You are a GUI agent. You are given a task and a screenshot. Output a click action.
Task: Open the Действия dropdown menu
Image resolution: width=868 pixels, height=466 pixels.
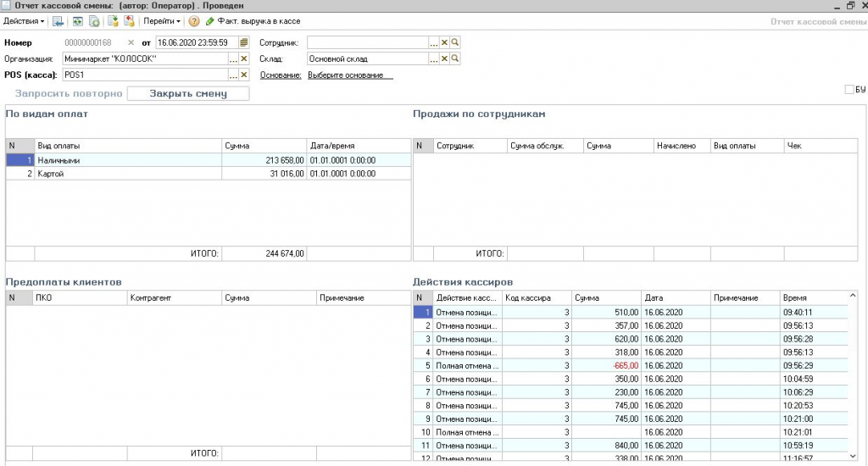[x=24, y=21]
